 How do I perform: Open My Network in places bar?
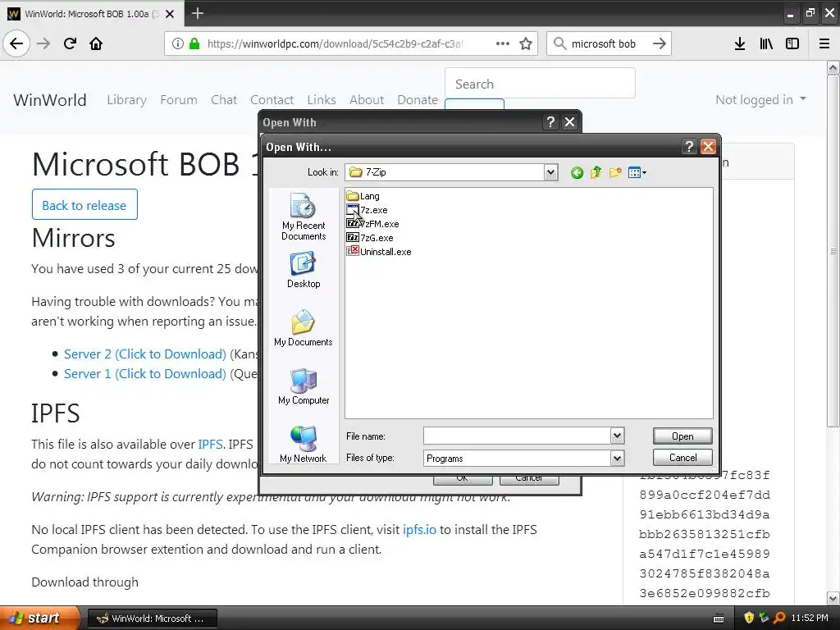304,445
